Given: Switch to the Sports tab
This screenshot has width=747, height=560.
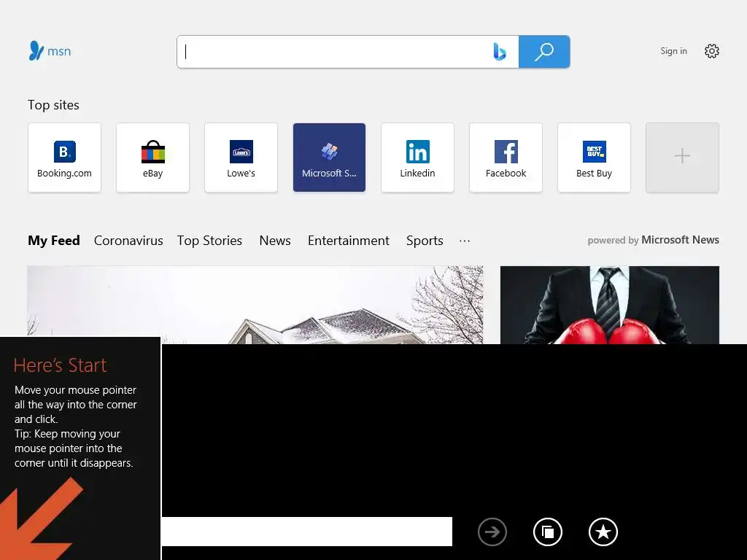Looking at the screenshot, I should (425, 241).
